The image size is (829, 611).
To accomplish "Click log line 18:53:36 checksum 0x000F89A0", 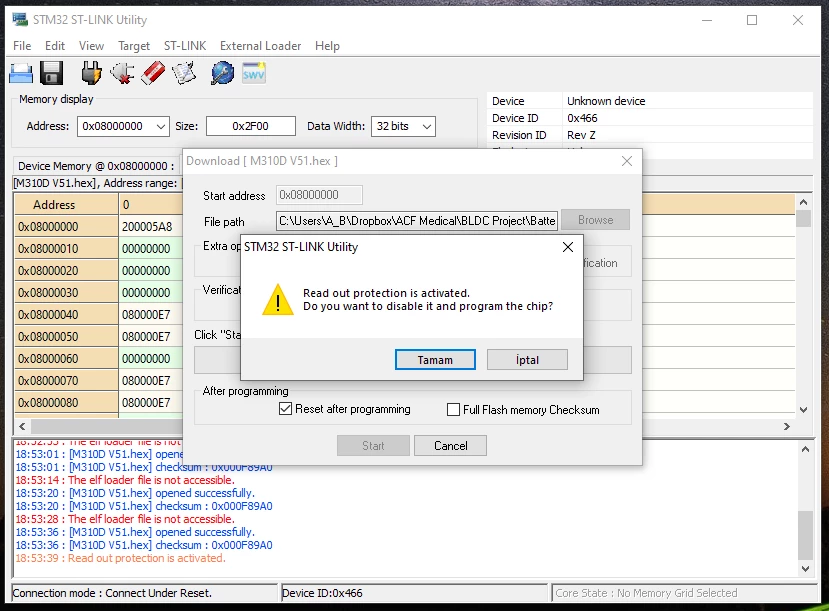I will pos(144,545).
